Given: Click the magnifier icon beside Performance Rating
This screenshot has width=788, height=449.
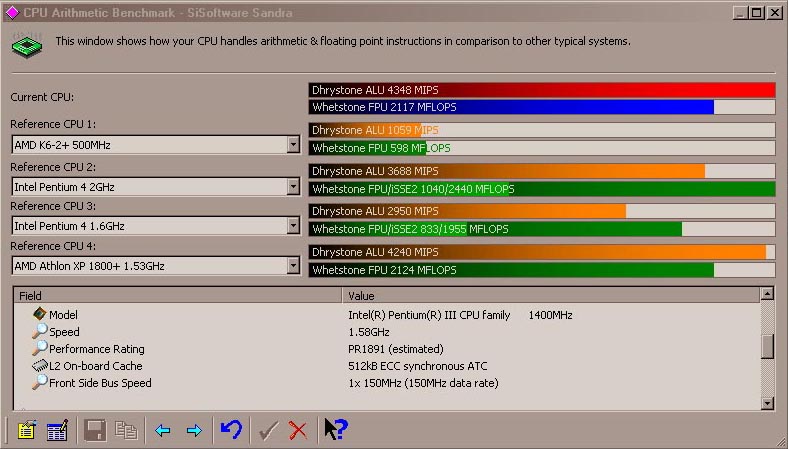Looking at the screenshot, I should (40, 348).
